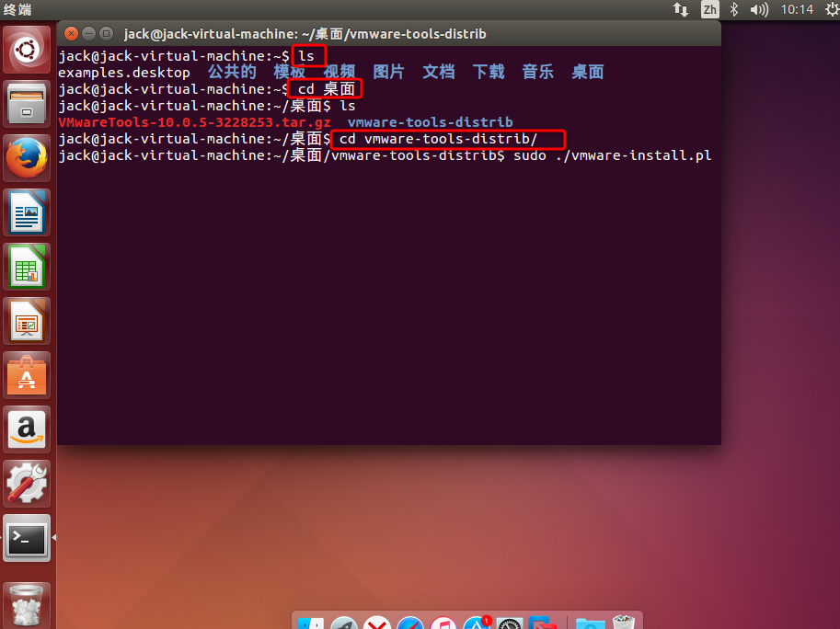
Task: Open iTunes music icon in dock
Action: coord(443,623)
